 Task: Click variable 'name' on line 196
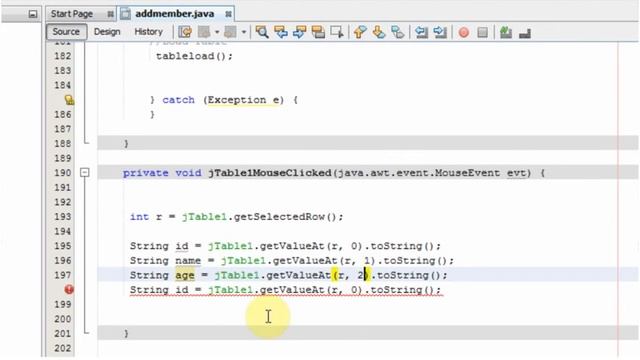click(188, 260)
